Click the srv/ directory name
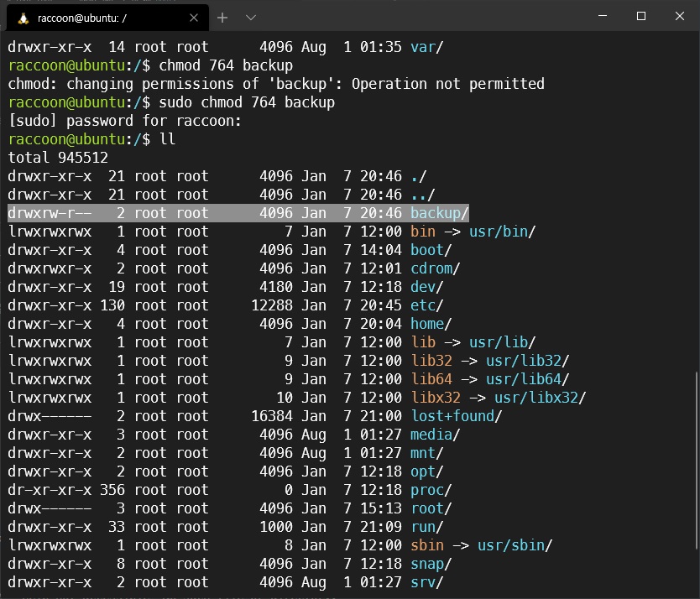700x599 pixels. click(x=426, y=582)
